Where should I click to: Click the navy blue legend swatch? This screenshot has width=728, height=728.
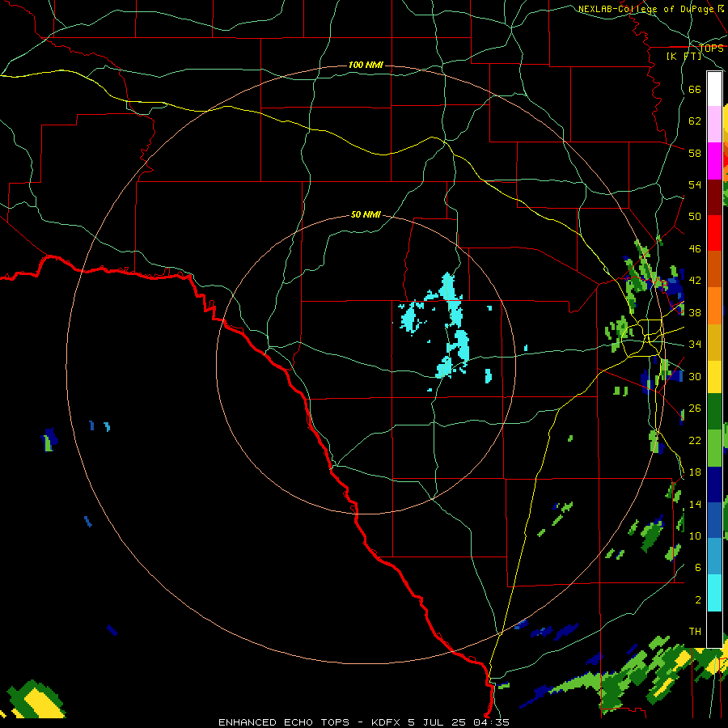coord(714,484)
